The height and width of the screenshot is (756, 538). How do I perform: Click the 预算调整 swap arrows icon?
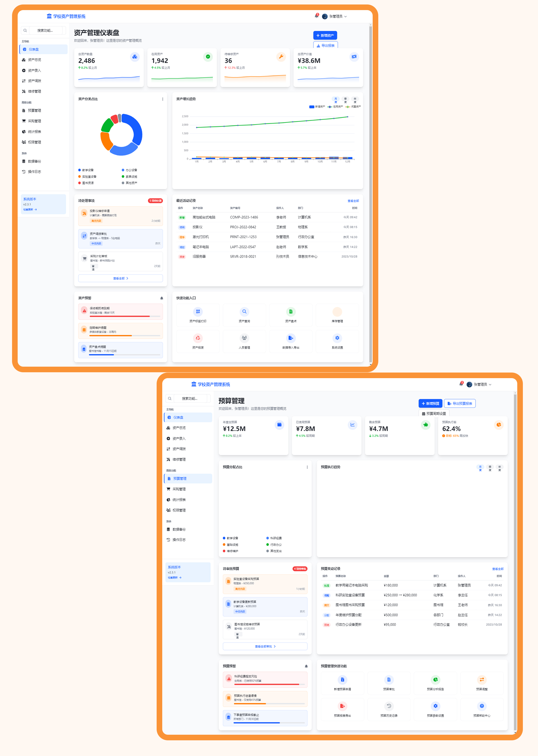481,680
